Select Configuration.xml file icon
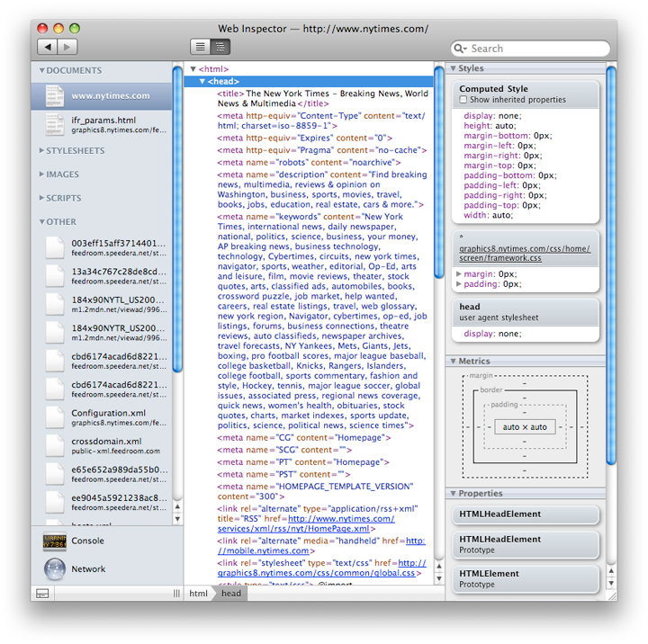 click(55, 417)
